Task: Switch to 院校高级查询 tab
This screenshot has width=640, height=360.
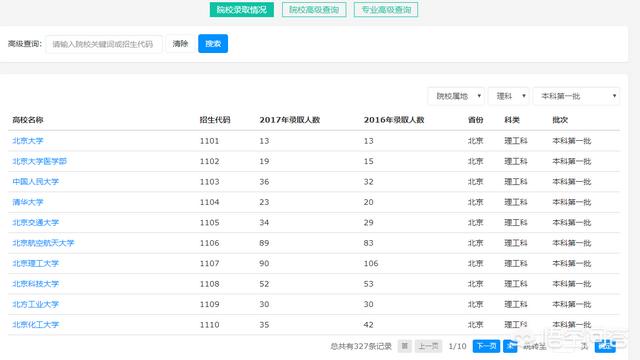Action: 314,10
